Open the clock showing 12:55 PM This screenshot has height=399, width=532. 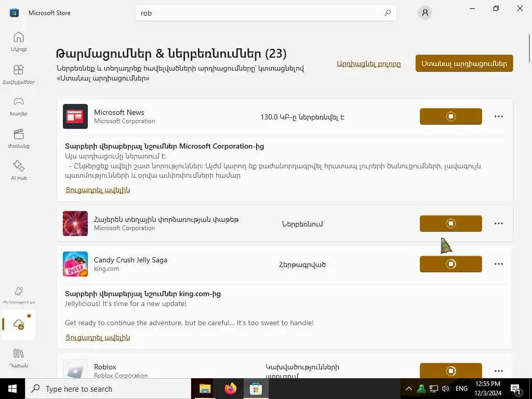[x=488, y=389]
